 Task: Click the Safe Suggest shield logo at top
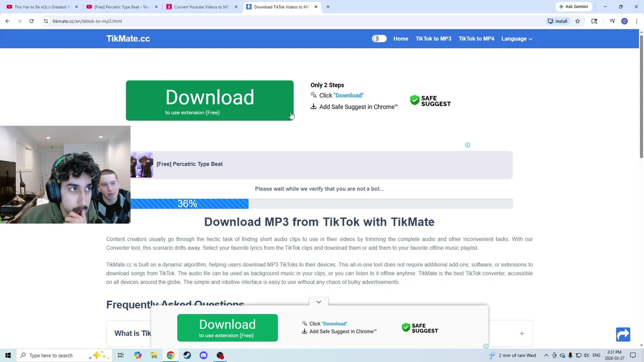click(430, 101)
